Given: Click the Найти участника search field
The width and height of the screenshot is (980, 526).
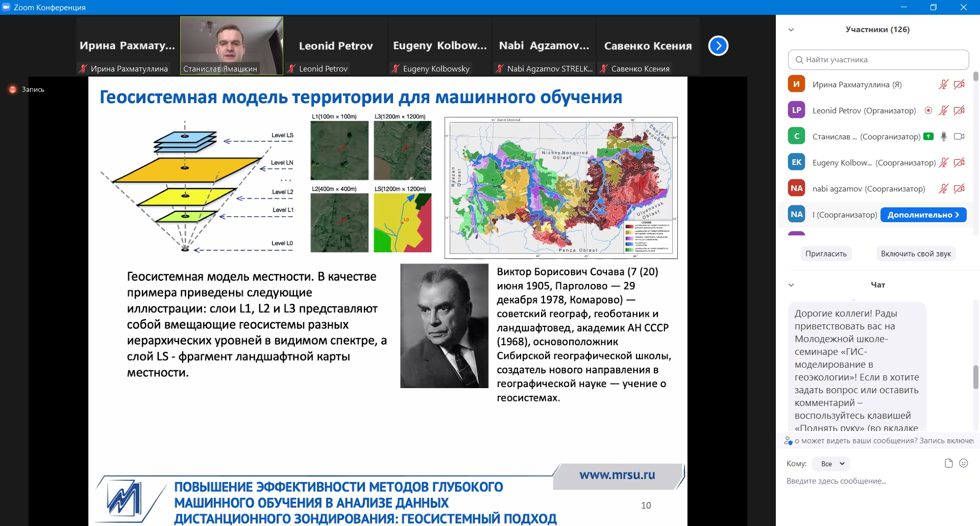Looking at the screenshot, I should tap(878, 60).
